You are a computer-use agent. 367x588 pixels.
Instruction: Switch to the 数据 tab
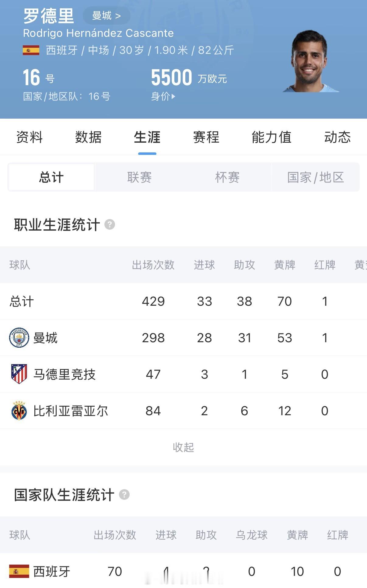[x=88, y=137]
